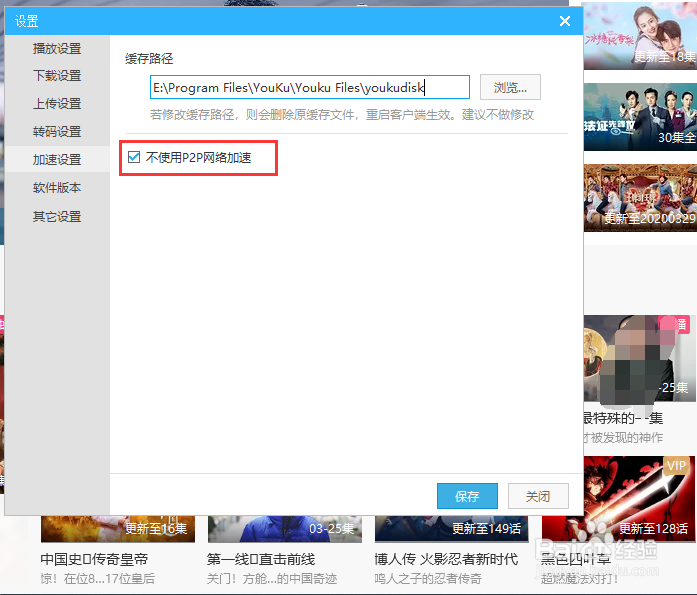Click title 中国史传奇皇帝
697x595 pixels.
click(x=94, y=559)
